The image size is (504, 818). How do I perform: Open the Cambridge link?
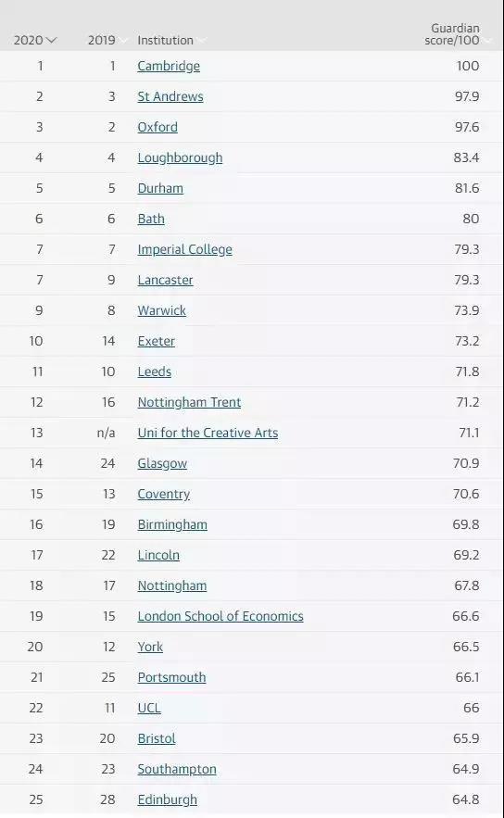pos(169,67)
